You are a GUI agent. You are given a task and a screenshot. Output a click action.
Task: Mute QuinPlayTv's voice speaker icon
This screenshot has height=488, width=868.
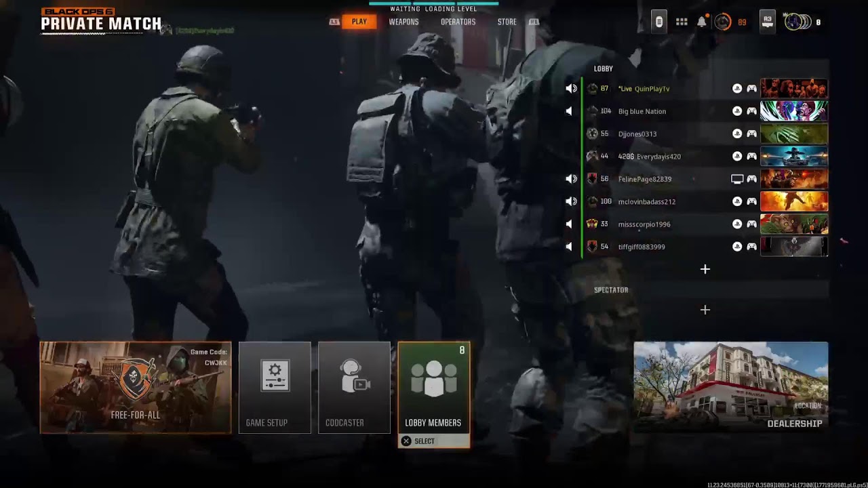(571, 88)
